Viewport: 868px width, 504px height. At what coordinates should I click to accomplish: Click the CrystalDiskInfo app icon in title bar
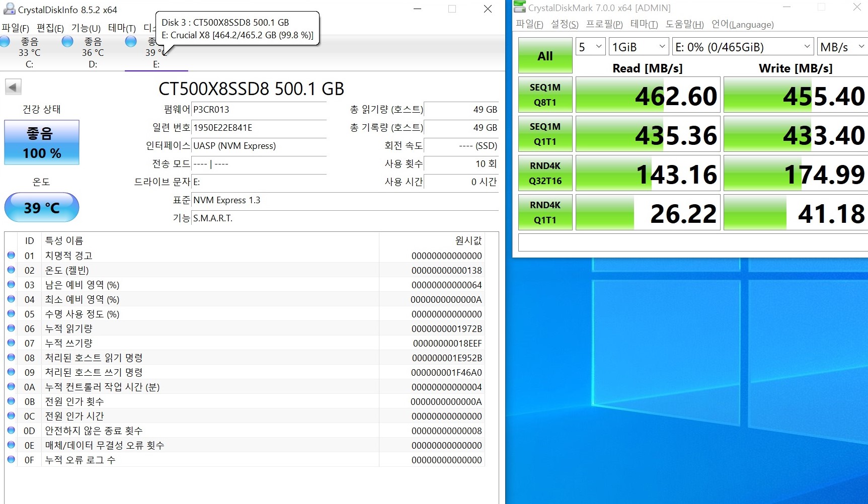[x=9, y=9]
